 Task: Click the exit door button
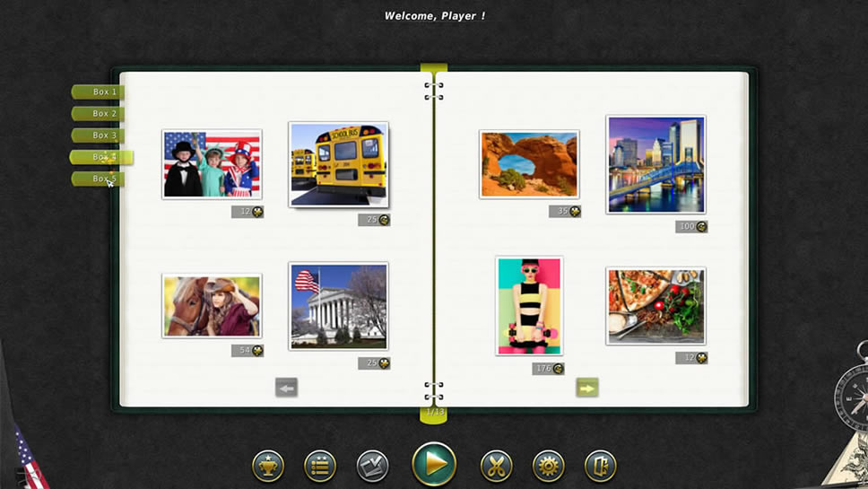pos(600,466)
